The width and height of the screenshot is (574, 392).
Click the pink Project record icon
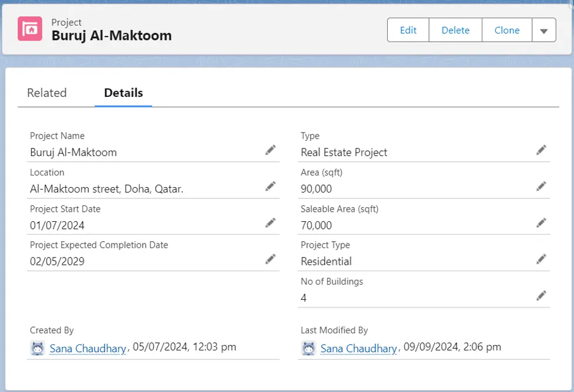pos(30,29)
